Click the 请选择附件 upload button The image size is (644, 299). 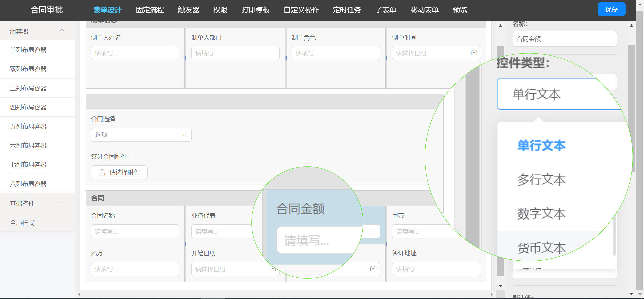pyautogui.click(x=119, y=172)
